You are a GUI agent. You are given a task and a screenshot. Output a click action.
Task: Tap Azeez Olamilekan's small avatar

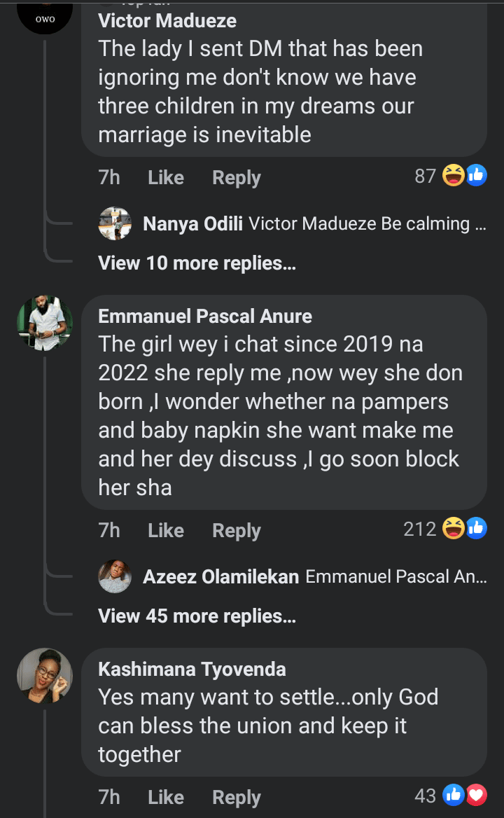[115, 577]
